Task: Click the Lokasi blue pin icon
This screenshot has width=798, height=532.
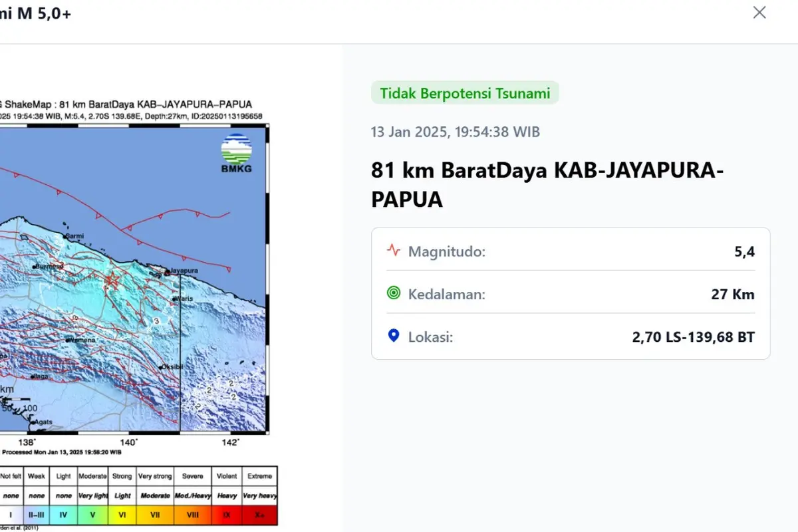Action: pyautogui.click(x=394, y=336)
